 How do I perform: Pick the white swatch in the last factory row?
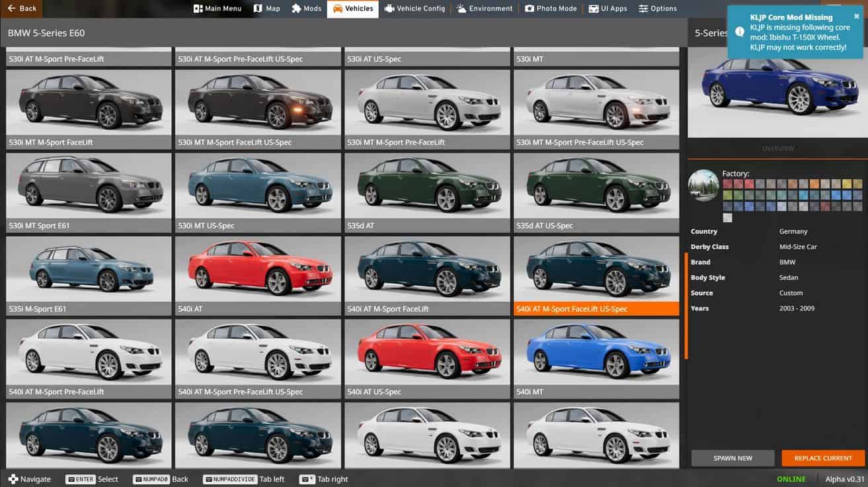(x=727, y=218)
